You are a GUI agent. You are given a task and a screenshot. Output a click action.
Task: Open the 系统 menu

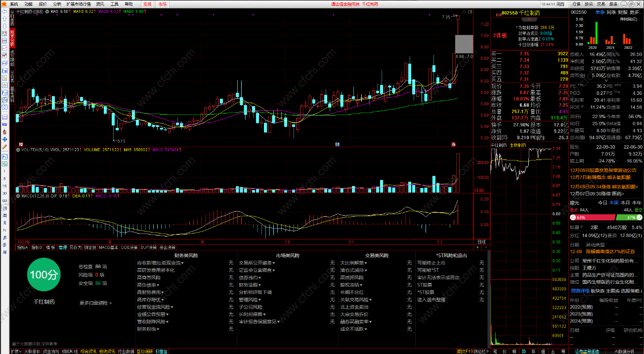(x=14, y=3)
